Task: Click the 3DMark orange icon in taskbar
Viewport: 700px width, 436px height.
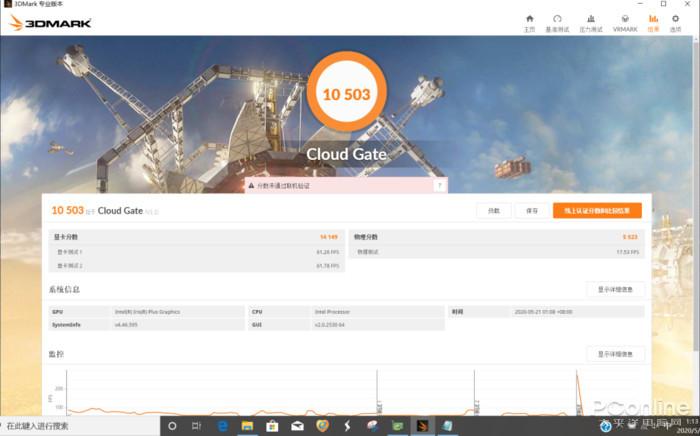Action: pyautogui.click(x=422, y=426)
